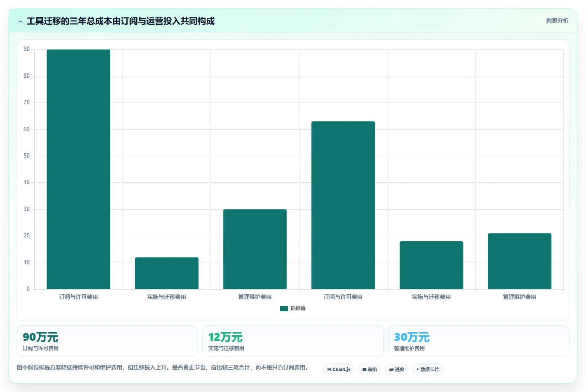Click the 图表分析 label in the header
This screenshot has width=586, height=392.
pyautogui.click(x=557, y=20)
